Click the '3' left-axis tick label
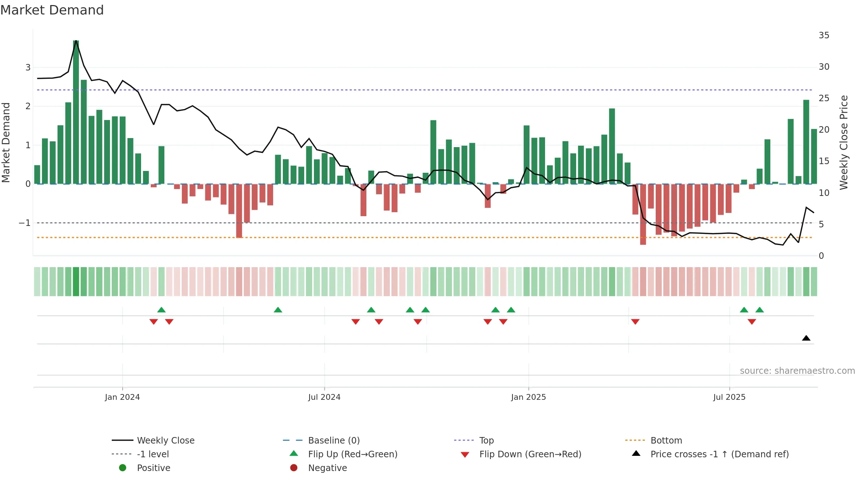The image size is (868, 488). (x=28, y=67)
